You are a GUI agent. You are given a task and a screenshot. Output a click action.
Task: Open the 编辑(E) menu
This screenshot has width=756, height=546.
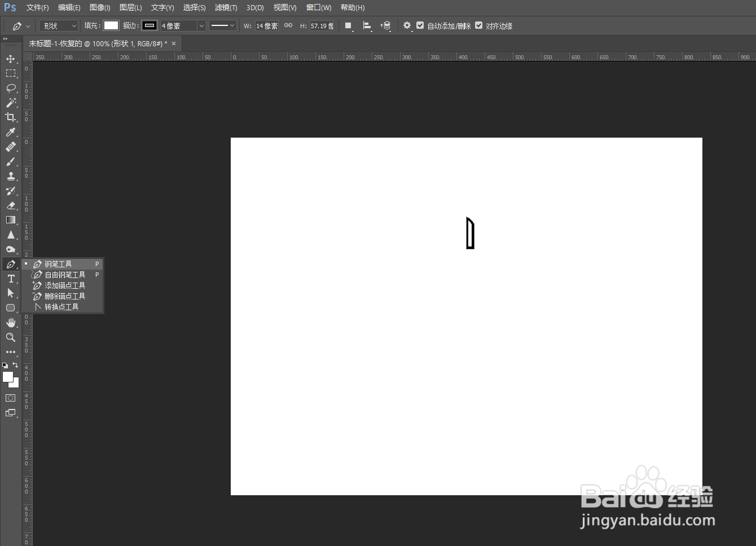pyautogui.click(x=69, y=8)
